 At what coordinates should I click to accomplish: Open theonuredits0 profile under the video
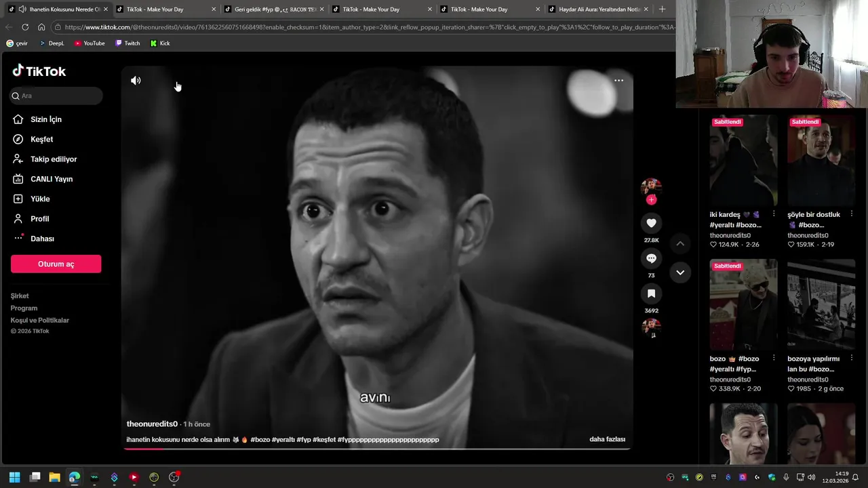[x=152, y=424]
